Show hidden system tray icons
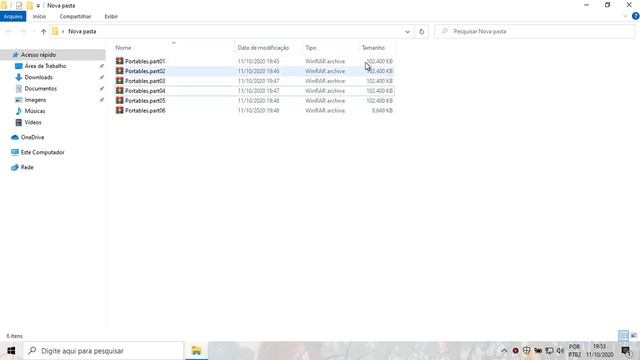The image size is (640, 360). (504, 351)
